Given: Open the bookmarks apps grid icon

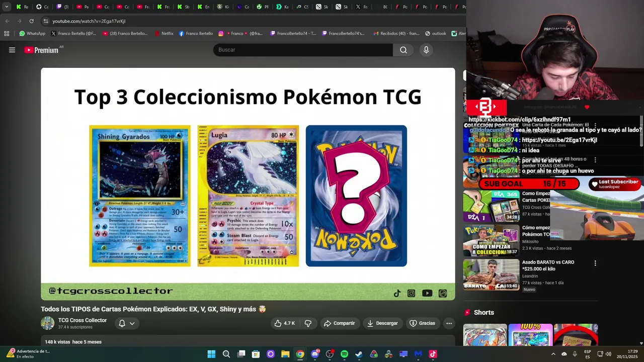Looking at the screenshot, I should [x=7, y=34].
